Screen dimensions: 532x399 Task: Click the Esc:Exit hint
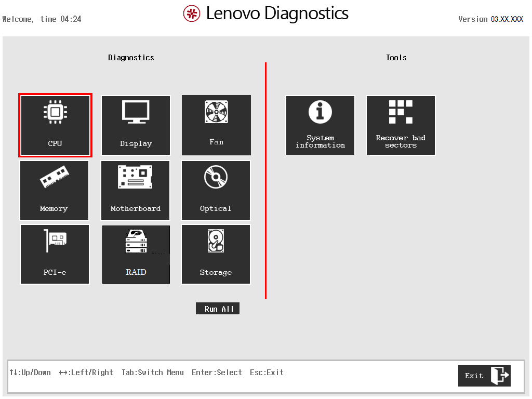(267, 373)
